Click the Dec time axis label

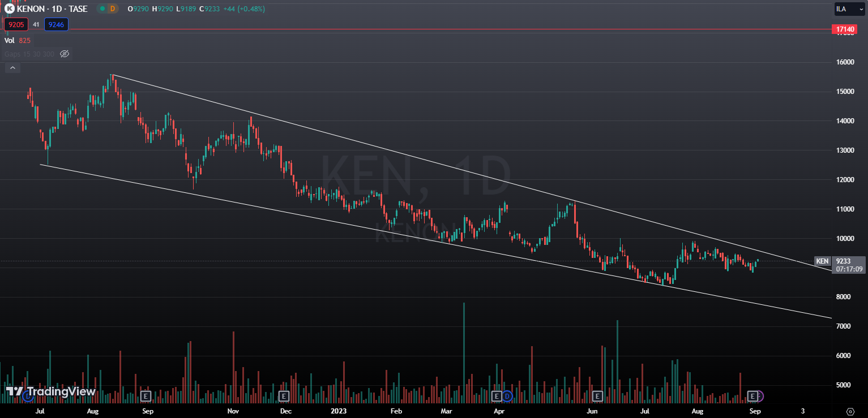[285, 411]
